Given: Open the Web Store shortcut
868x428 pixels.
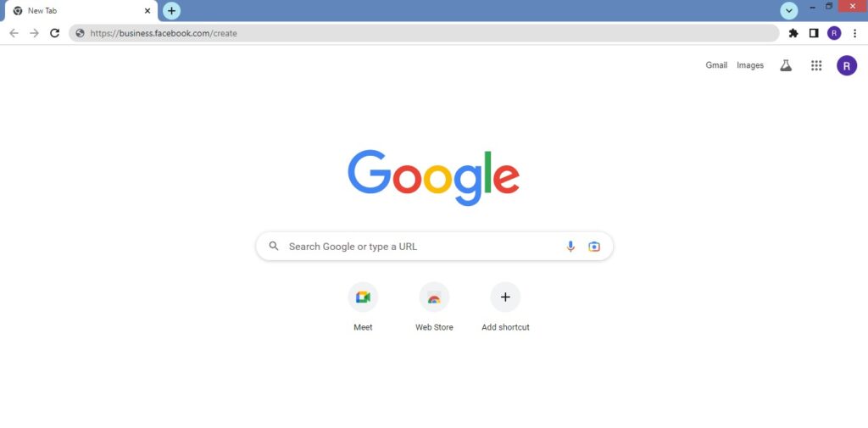Looking at the screenshot, I should tap(434, 308).
